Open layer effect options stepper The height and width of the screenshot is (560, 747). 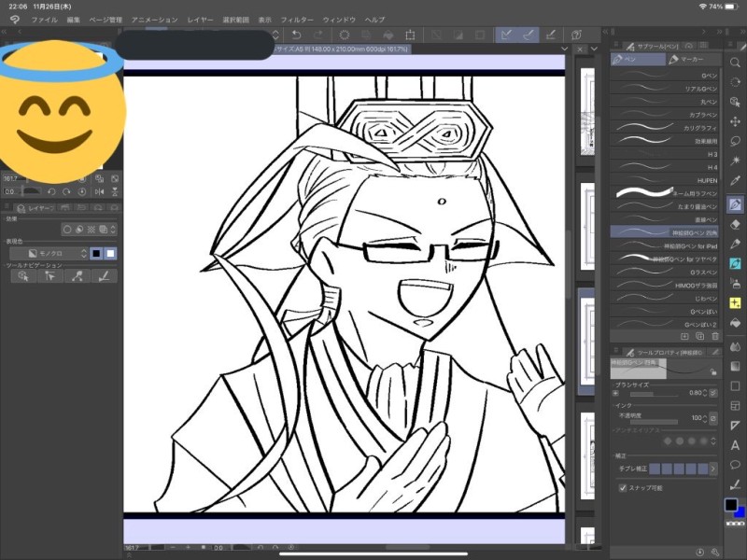113,230
